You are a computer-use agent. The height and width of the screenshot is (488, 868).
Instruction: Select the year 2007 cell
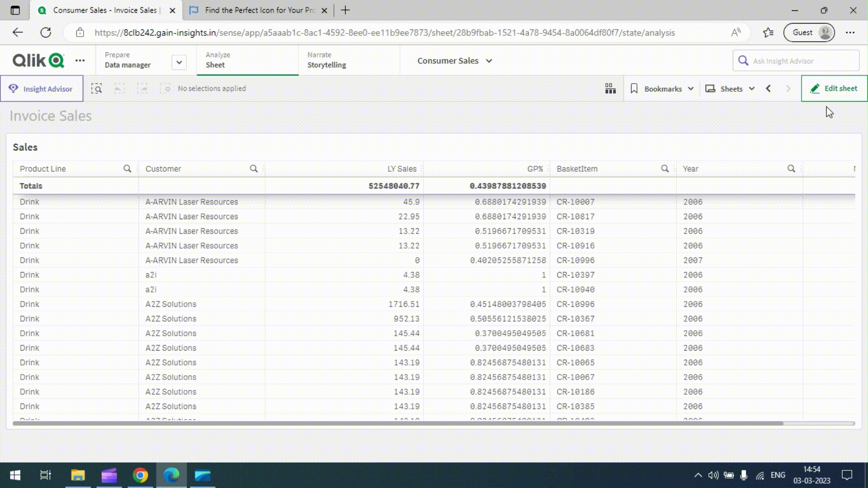(x=693, y=260)
